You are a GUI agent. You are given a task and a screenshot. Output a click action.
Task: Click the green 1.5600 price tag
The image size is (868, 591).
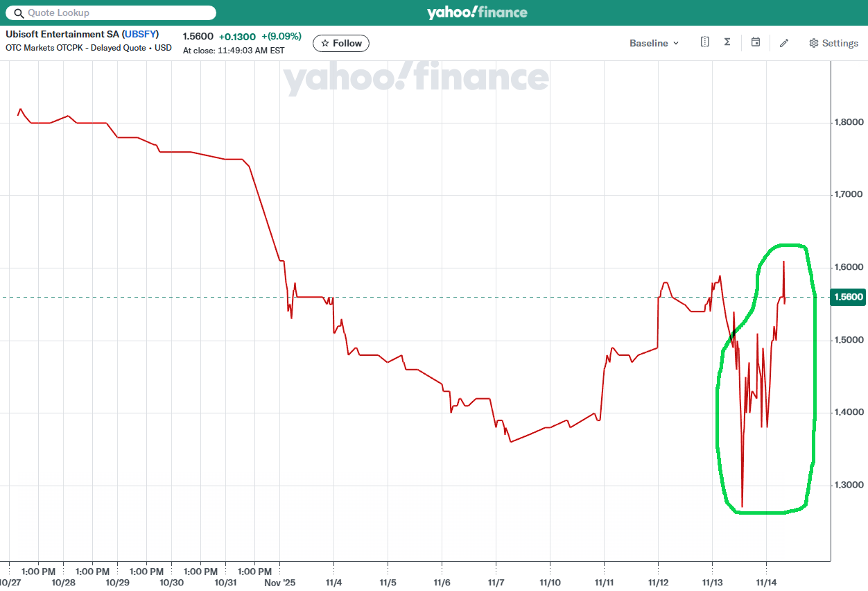click(848, 298)
